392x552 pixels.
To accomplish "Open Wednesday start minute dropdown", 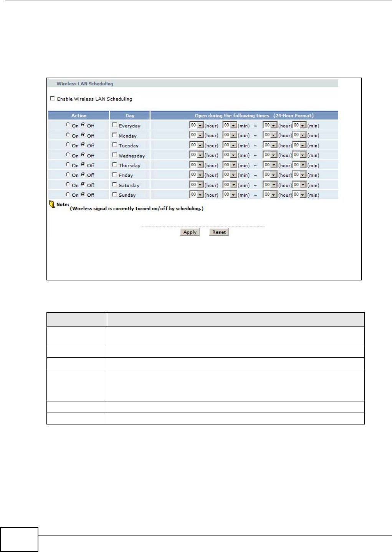I will [x=230, y=155].
